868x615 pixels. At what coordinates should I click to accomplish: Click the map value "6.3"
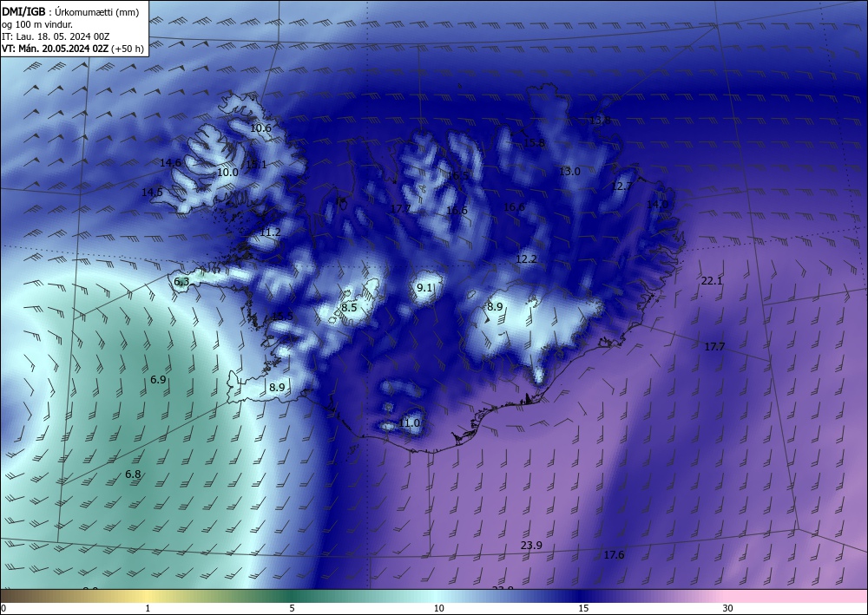click(x=181, y=282)
